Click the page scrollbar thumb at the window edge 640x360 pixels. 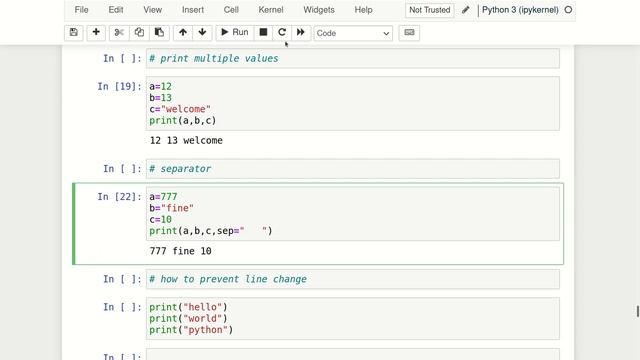638,311
